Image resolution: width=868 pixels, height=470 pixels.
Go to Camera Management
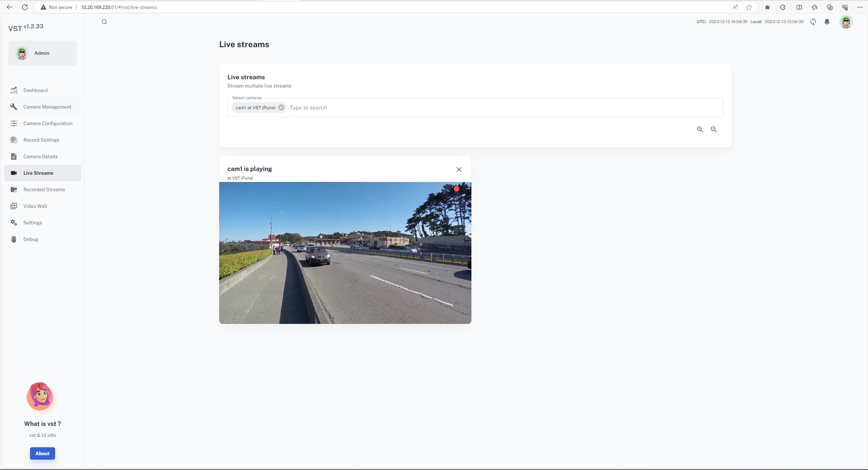(47, 107)
